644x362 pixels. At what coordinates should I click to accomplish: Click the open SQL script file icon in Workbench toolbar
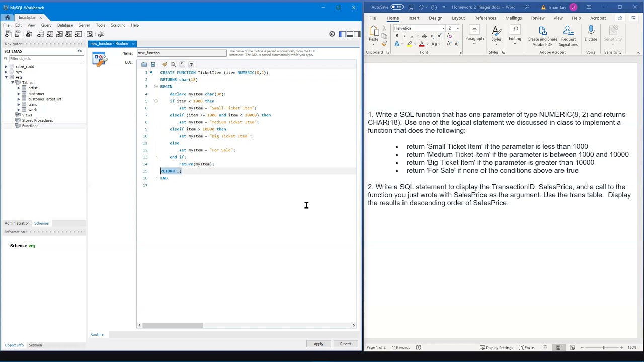tap(18, 34)
